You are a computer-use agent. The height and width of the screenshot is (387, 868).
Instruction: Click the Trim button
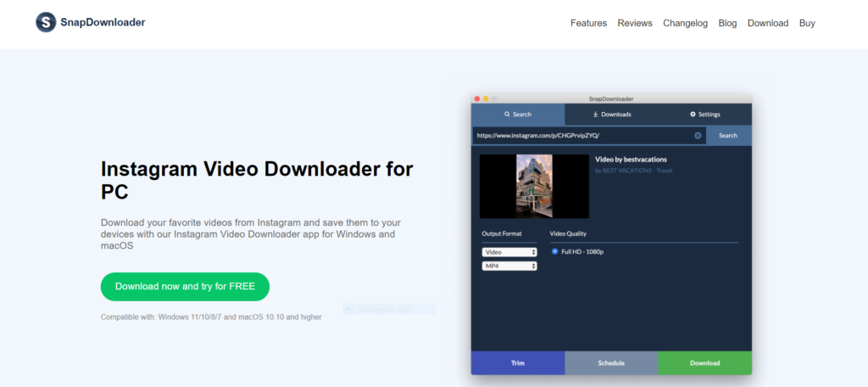[518, 363]
